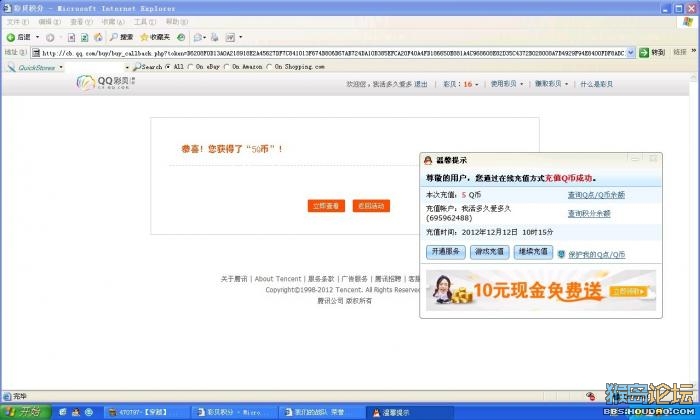Viewport: 700px width, 420px height.
Task: Print the page with printer icon
Action: click(x=215, y=37)
